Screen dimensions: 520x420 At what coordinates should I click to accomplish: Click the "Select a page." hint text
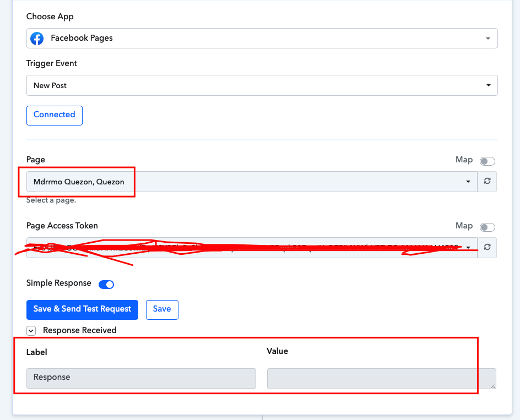coord(51,200)
